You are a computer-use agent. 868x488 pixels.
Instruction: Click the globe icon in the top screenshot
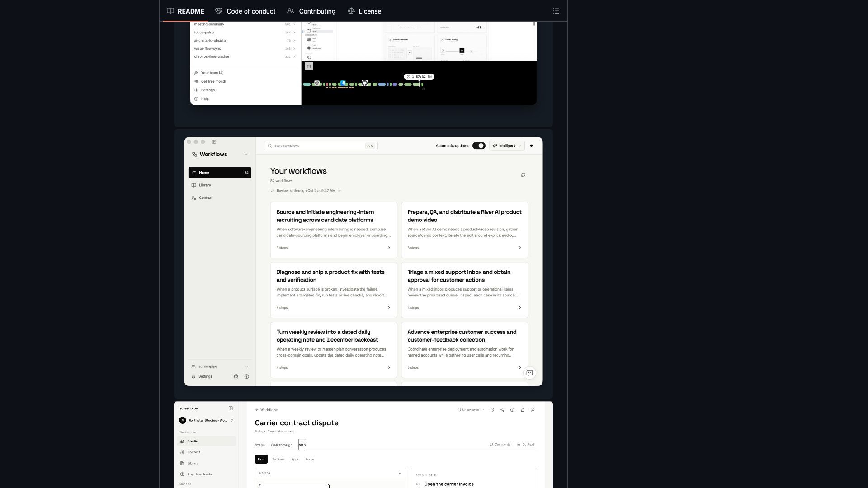click(x=309, y=39)
